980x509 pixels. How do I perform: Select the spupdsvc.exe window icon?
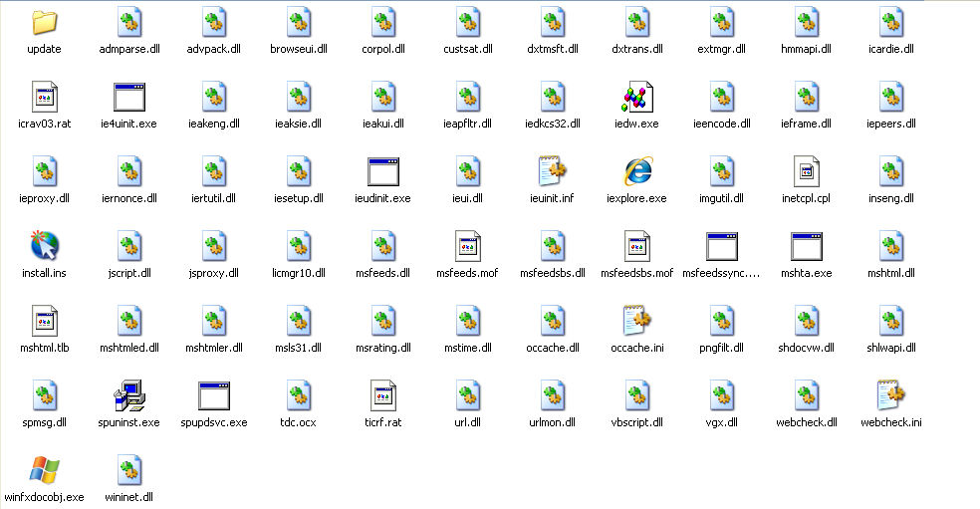tap(214, 395)
